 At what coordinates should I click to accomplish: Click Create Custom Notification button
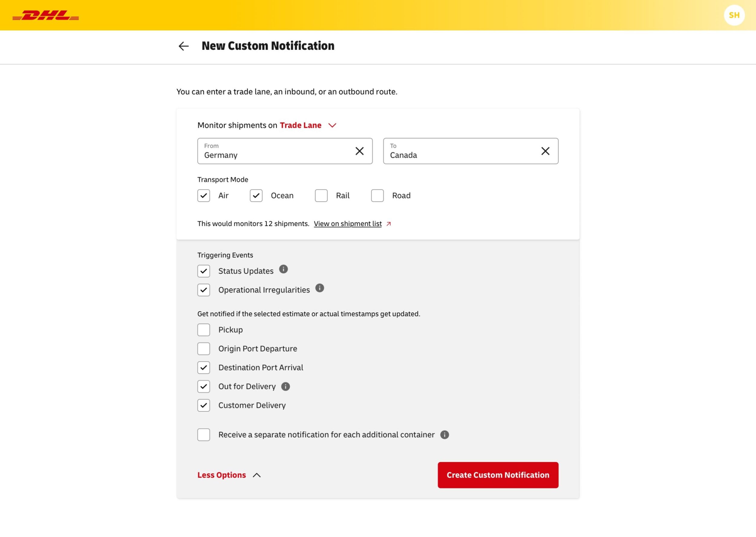[498, 475]
